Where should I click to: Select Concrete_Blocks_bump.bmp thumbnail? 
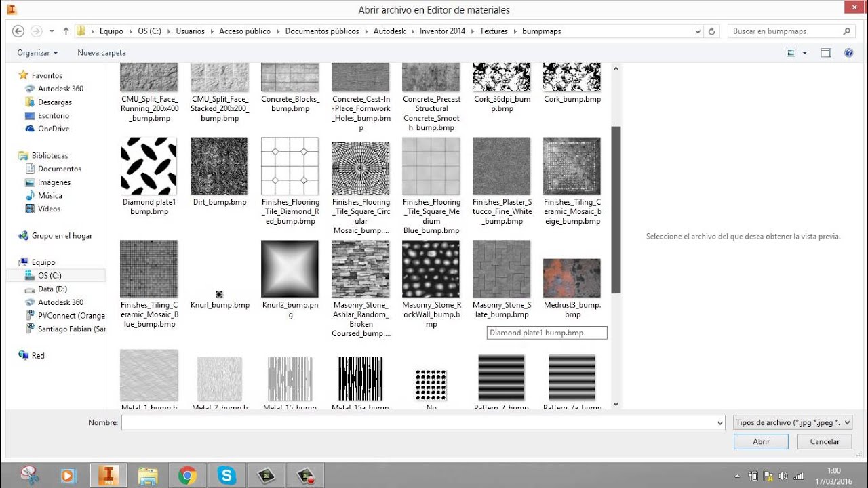click(290, 77)
